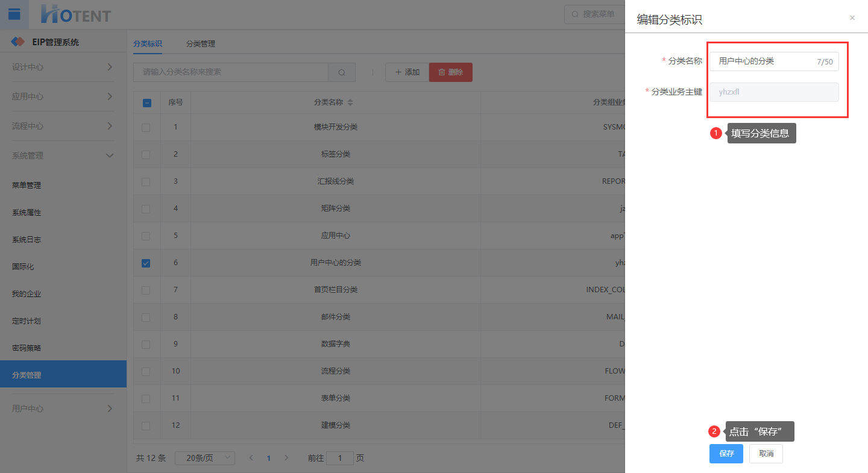Click the 应用中心 name cell in table
This screenshot has width=868, height=473.
coord(336,236)
